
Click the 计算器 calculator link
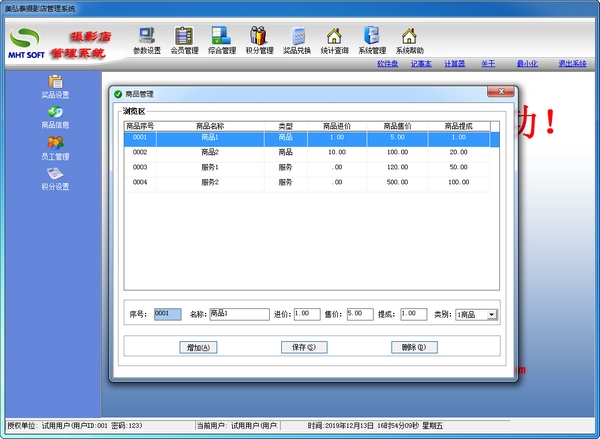pyautogui.click(x=454, y=63)
